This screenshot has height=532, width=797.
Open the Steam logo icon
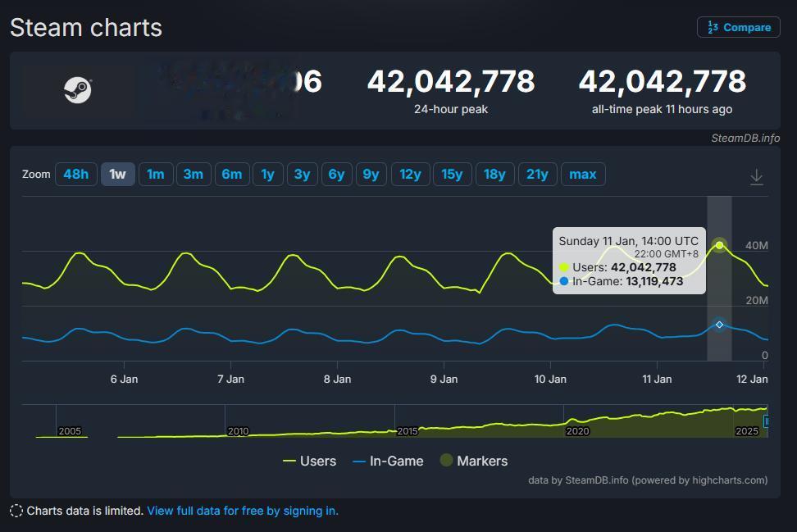77,90
